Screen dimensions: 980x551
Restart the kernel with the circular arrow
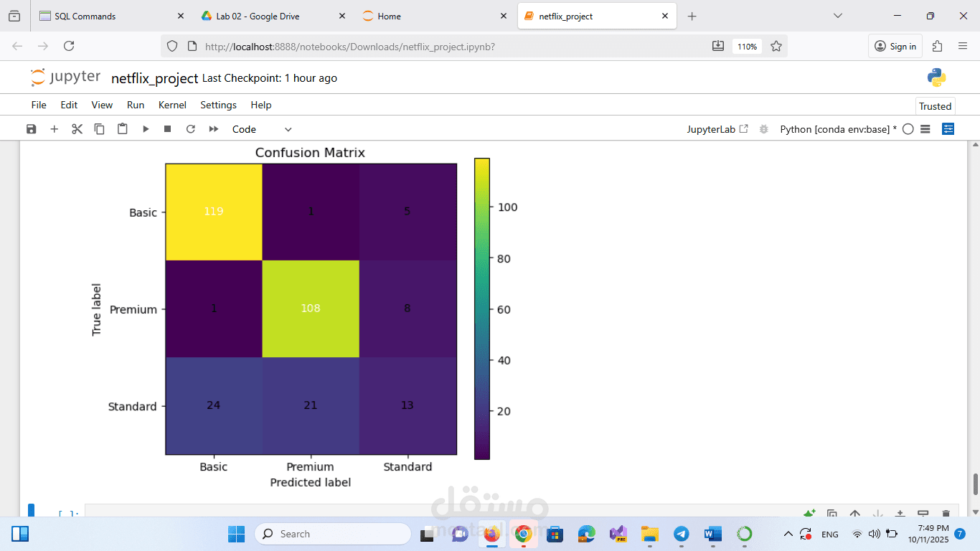point(191,129)
